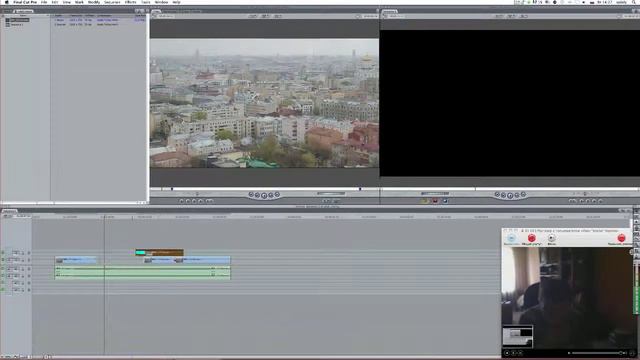Play the sequence in the Canvas
Screen dimensions: 640x360
[x=510, y=196]
